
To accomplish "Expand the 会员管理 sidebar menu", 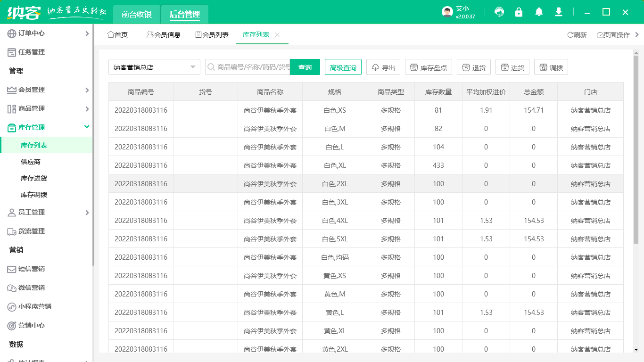I will pyautogui.click(x=46, y=90).
